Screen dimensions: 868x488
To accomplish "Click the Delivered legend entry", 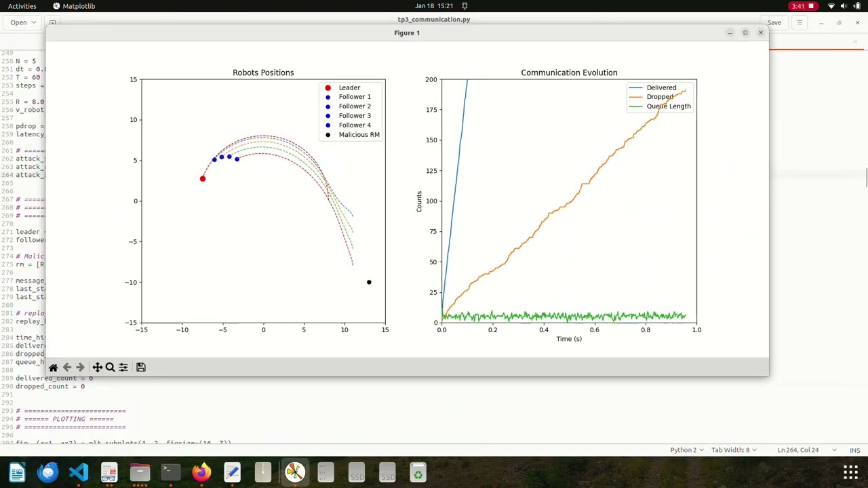I will tap(653, 87).
